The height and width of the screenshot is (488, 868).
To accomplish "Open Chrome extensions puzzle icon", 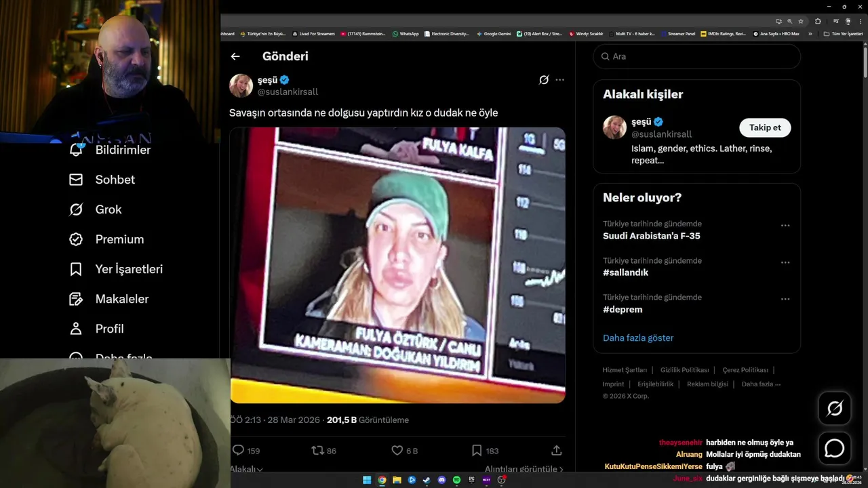I will (x=818, y=21).
